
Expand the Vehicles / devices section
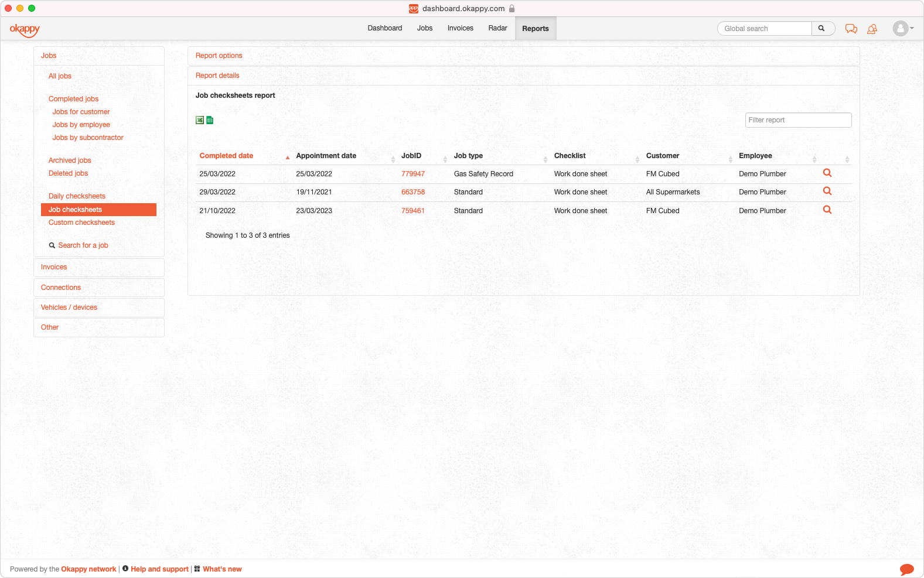pos(99,307)
